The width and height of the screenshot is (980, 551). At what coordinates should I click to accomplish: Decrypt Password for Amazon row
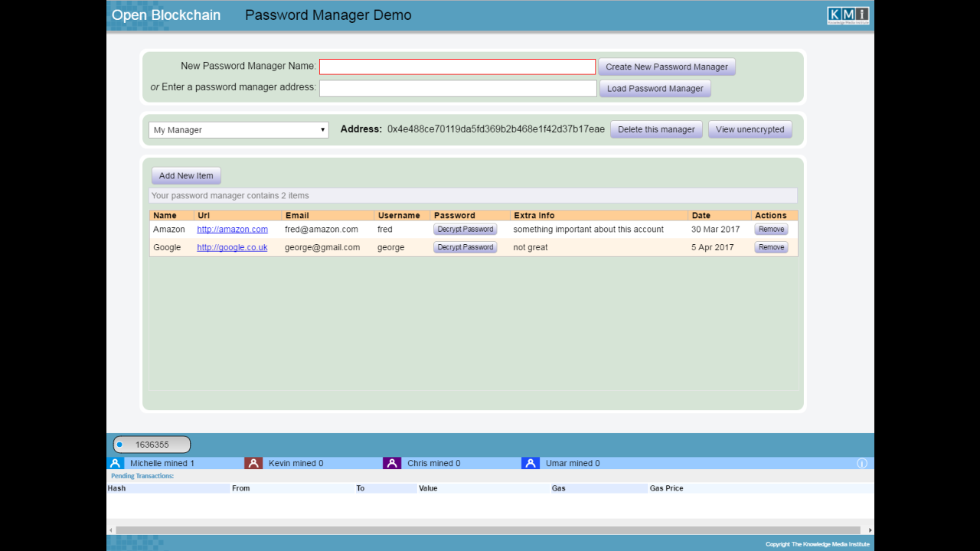pyautogui.click(x=465, y=229)
